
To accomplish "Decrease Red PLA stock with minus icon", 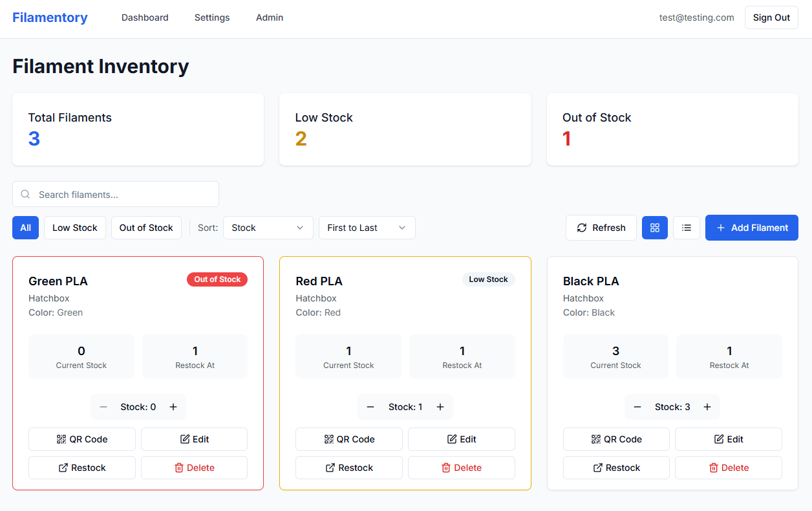I will tap(370, 407).
